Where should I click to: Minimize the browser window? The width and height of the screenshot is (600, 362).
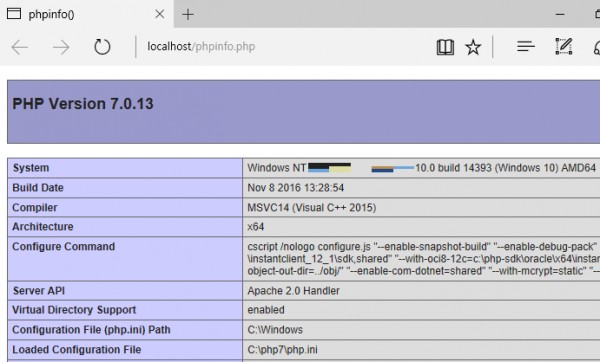click(x=560, y=15)
